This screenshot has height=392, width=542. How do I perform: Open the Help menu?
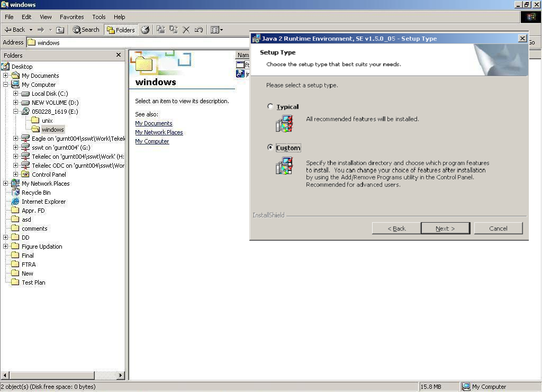click(119, 17)
